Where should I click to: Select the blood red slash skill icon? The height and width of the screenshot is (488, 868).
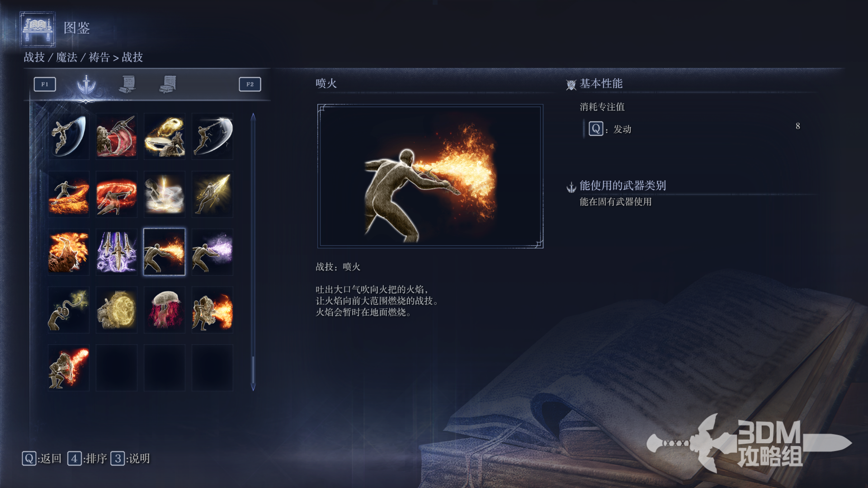(117, 136)
